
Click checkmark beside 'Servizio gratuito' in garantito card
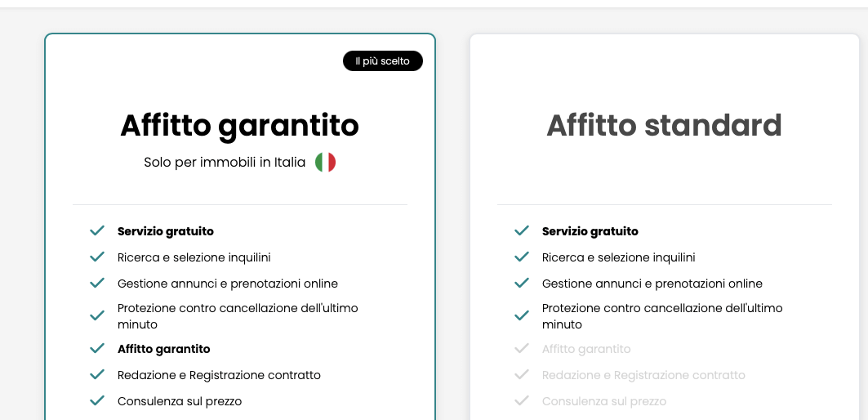[x=97, y=231]
